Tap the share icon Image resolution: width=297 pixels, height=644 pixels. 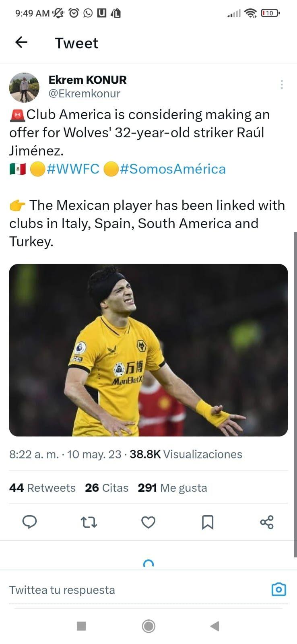pyautogui.click(x=267, y=522)
